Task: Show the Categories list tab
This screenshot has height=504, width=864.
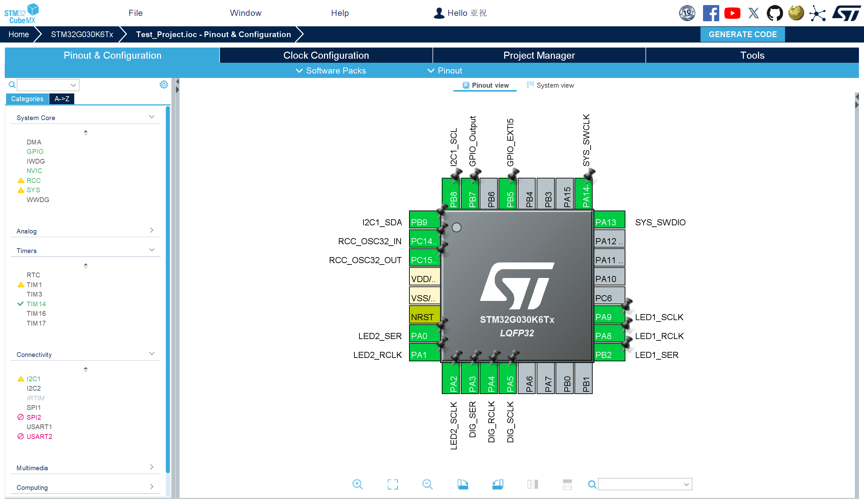Action: pos(27,99)
